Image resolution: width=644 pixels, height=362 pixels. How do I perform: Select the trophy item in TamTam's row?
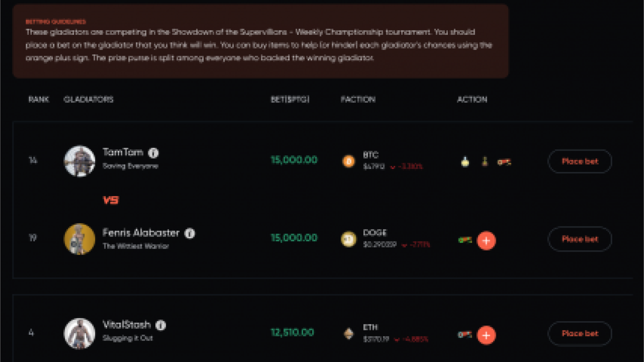[x=485, y=162]
